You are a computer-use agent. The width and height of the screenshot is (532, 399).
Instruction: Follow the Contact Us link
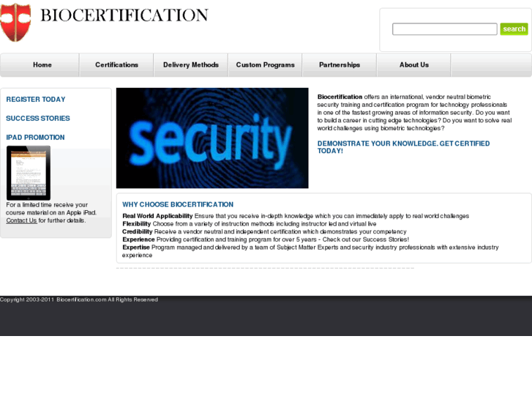pos(21,220)
